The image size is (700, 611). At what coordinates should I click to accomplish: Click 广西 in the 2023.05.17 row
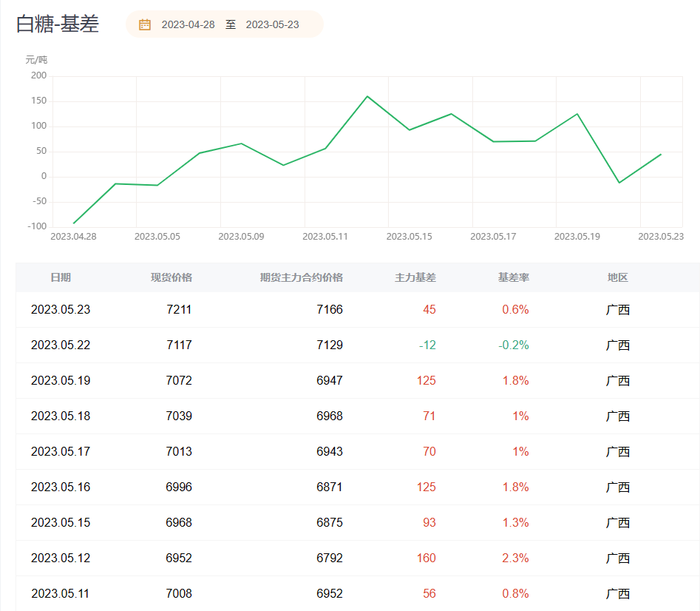[x=618, y=451]
